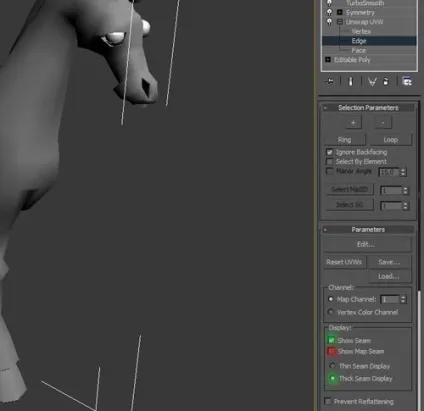Click the Select MatID button
Screen dimensions: 424x411
click(349, 189)
